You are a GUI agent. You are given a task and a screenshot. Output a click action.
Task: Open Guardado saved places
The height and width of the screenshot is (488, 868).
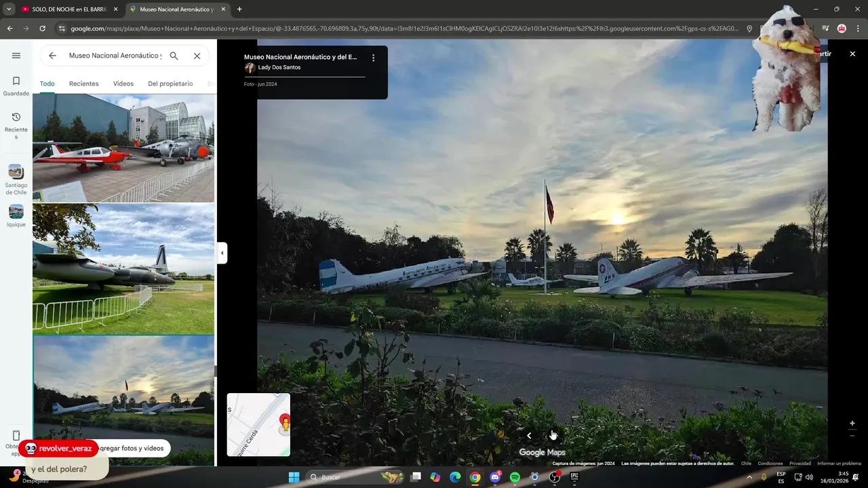pyautogui.click(x=16, y=86)
